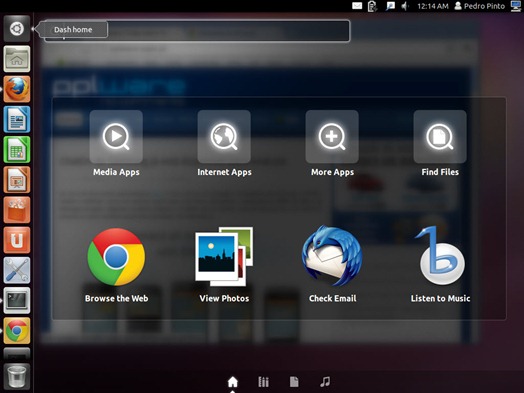Click the Dash search input field

197,31
